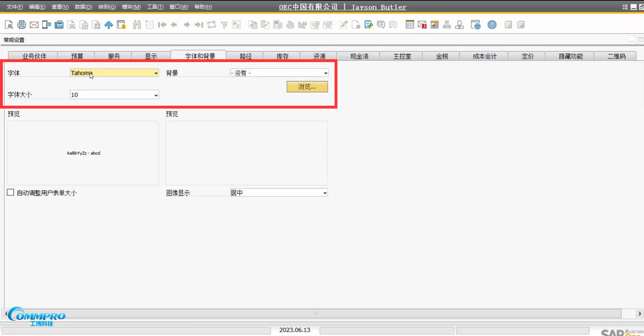The width and height of the screenshot is (644, 336).
Task: Open the Help question-mark icon
Action: pos(492,25)
